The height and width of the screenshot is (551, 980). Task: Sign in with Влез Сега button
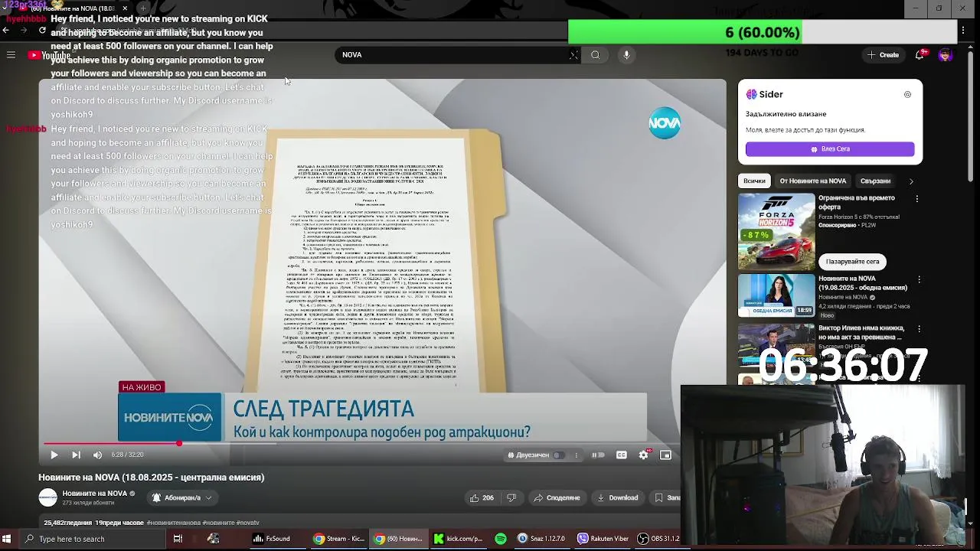(830, 149)
